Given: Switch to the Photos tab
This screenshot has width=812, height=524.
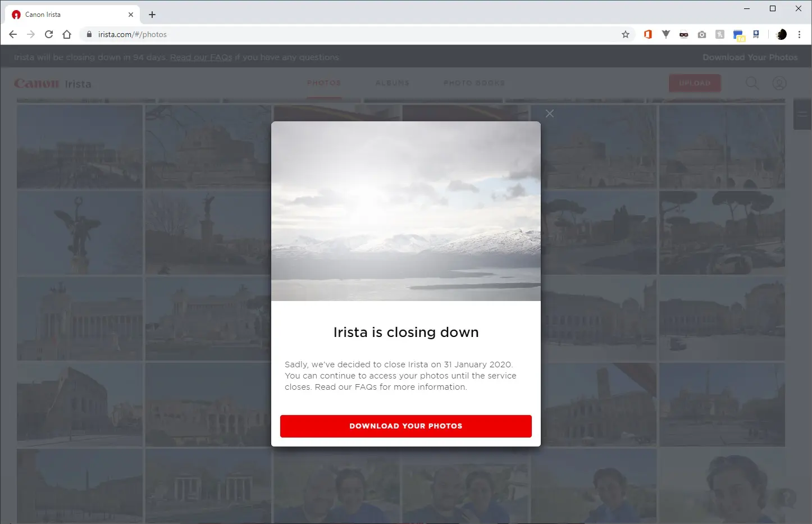Looking at the screenshot, I should click(x=324, y=83).
